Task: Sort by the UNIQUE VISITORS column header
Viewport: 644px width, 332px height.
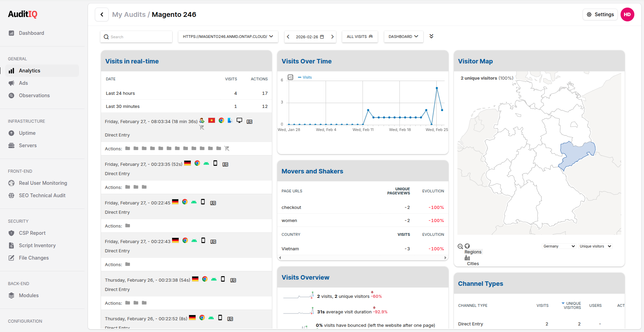Action: 572,305
